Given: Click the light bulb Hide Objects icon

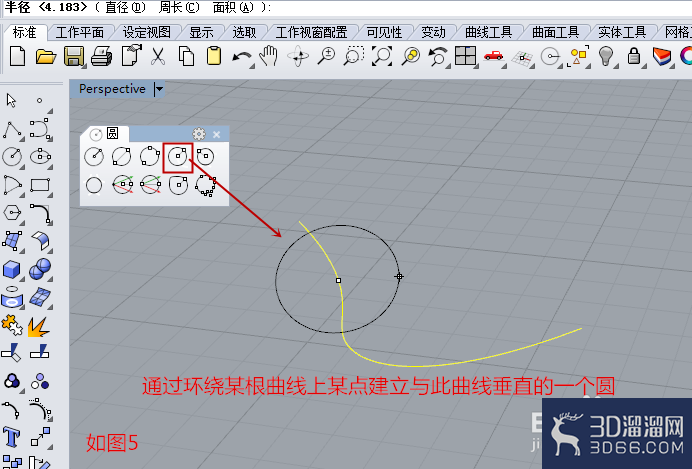Looking at the screenshot, I should pos(606,56).
